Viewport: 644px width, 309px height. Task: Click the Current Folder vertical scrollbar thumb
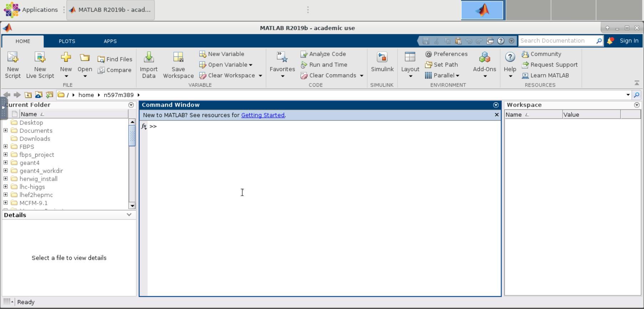(x=132, y=136)
